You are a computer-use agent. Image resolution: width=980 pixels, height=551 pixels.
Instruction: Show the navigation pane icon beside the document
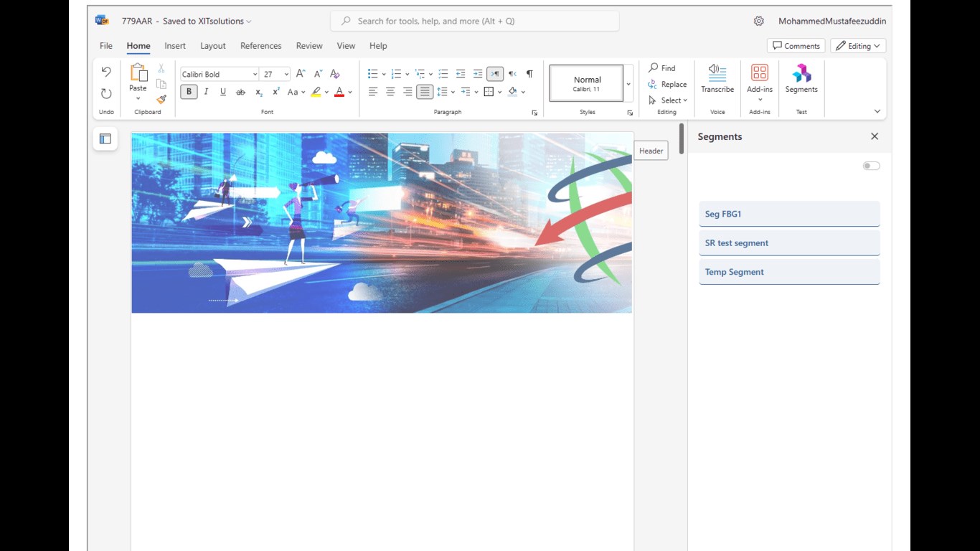[105, 138]
